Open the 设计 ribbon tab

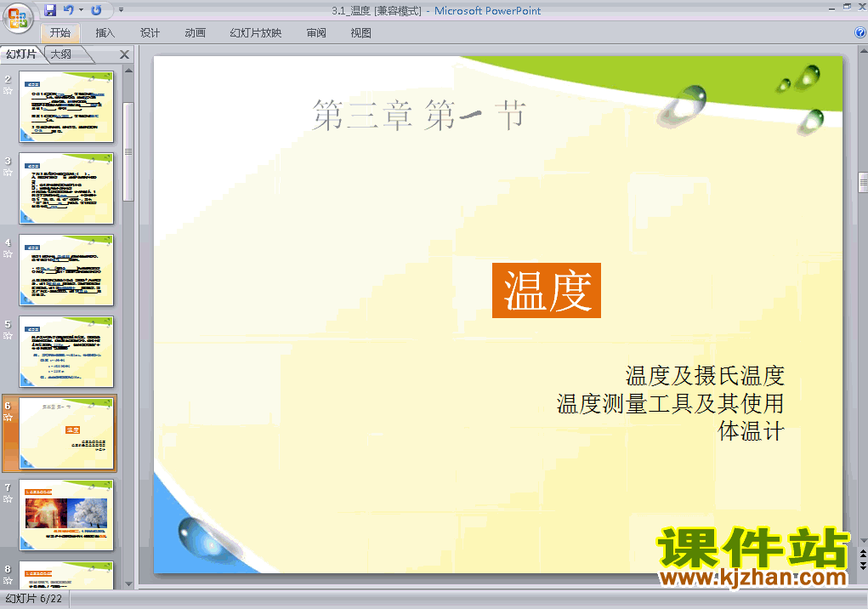click(150, 32)
